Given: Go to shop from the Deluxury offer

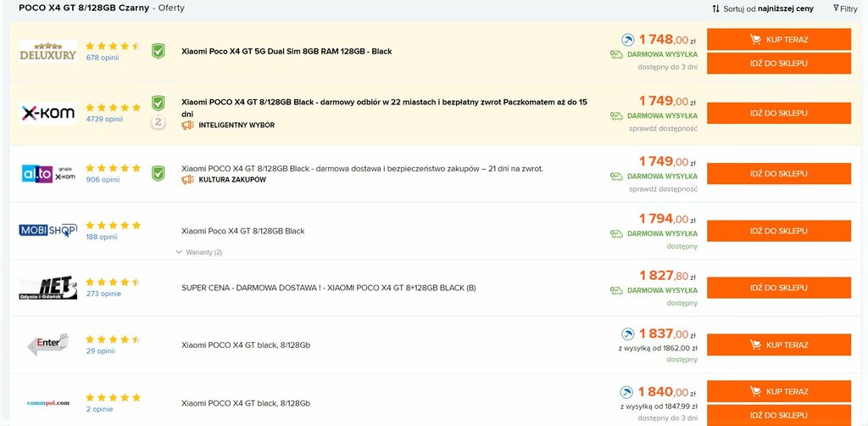Looking at the screenshot, I should pos(778,63).
